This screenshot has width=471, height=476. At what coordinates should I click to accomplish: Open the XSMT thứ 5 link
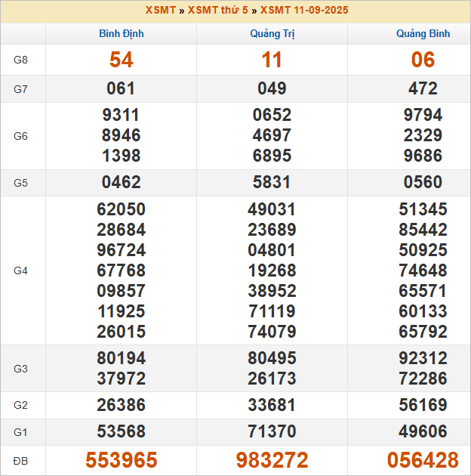pyautogui.click(x=217, y=11)
